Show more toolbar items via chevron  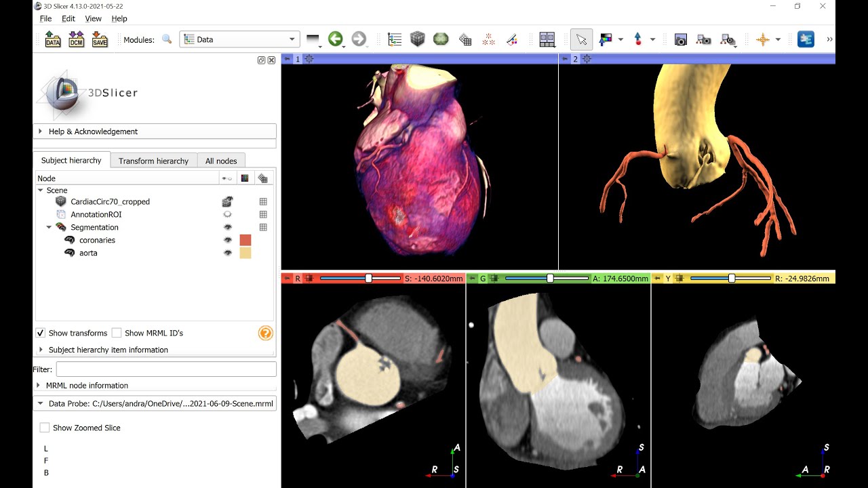click(829, 39)
